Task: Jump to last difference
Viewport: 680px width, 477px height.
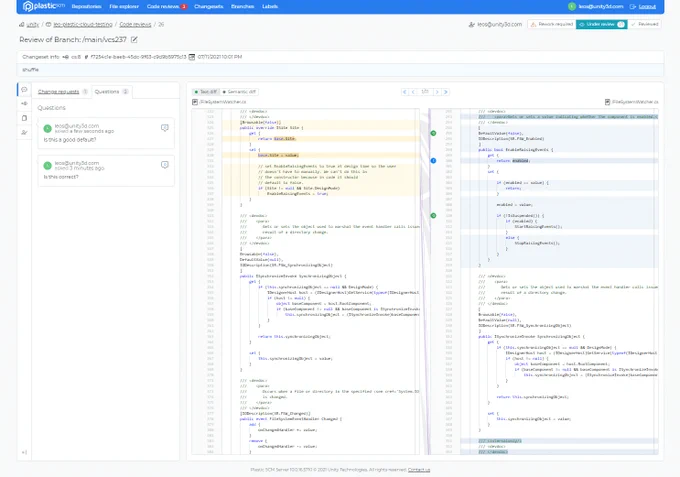Action: [445, 92]
